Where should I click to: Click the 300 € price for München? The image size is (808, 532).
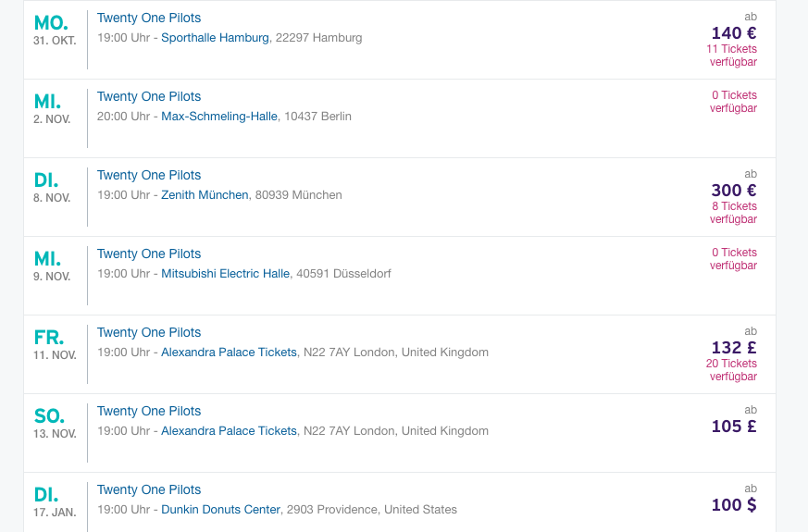point(733,191)
